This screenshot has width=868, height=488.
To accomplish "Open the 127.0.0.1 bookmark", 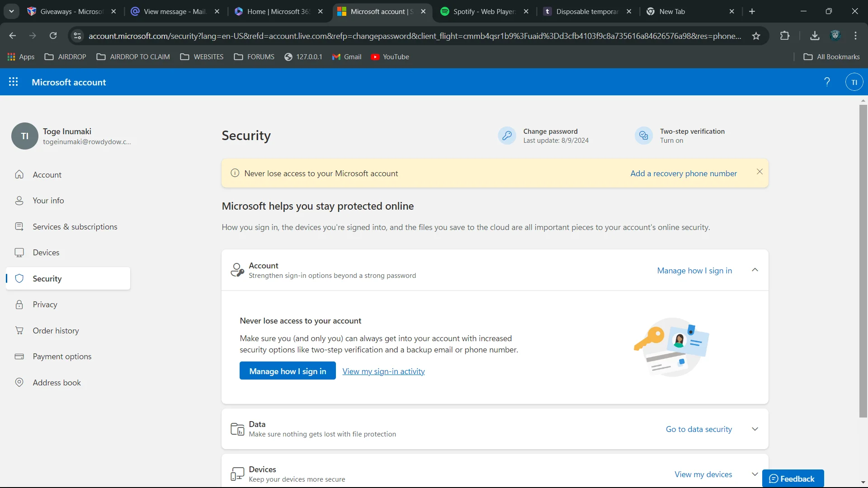I will [x=303, y=57].
